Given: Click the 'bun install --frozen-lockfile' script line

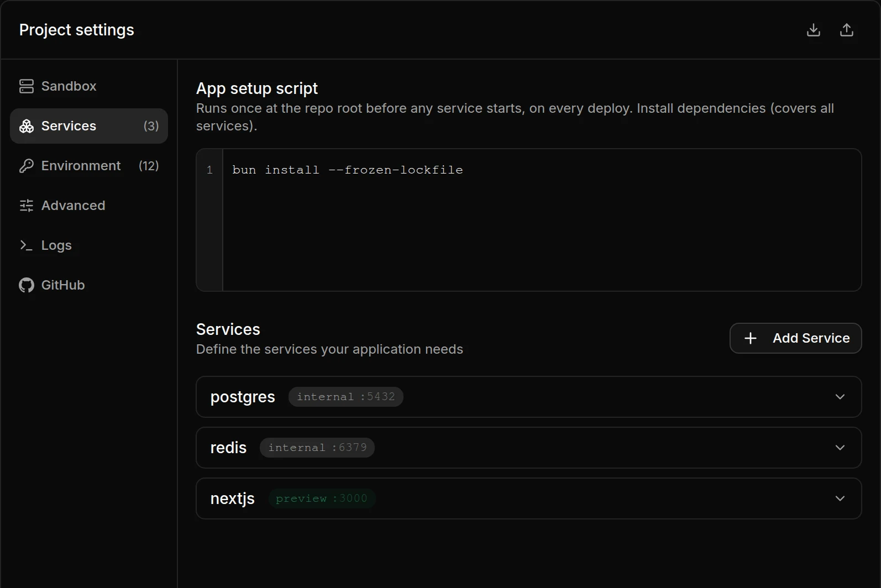Looking at the screenshot, I should 348,170.
